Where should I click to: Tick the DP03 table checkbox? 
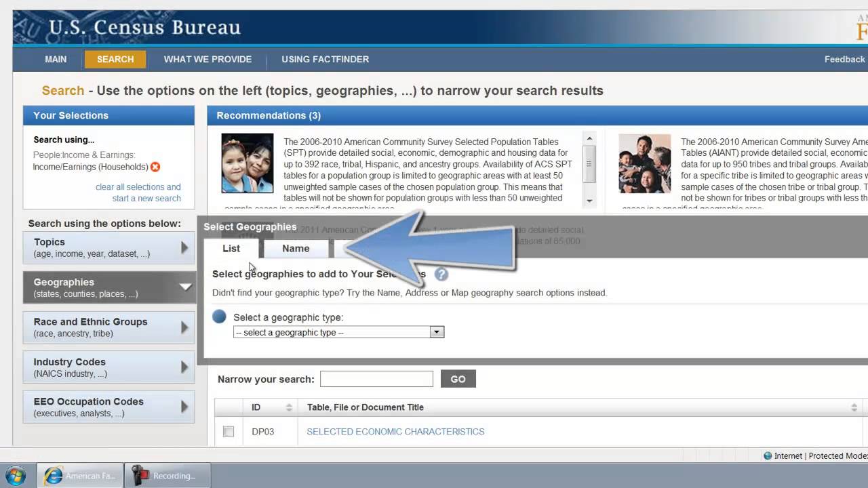click(229, 432)
